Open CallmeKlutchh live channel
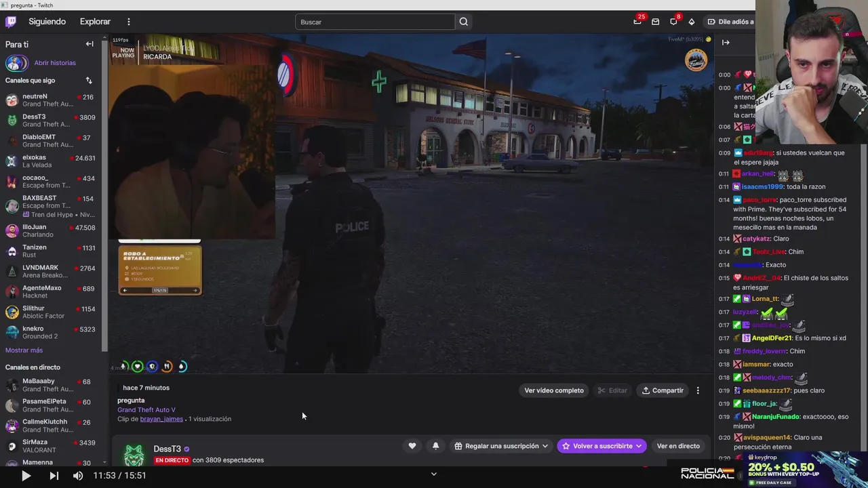Viewport: 868px width, 488px height. coord(50,426)
